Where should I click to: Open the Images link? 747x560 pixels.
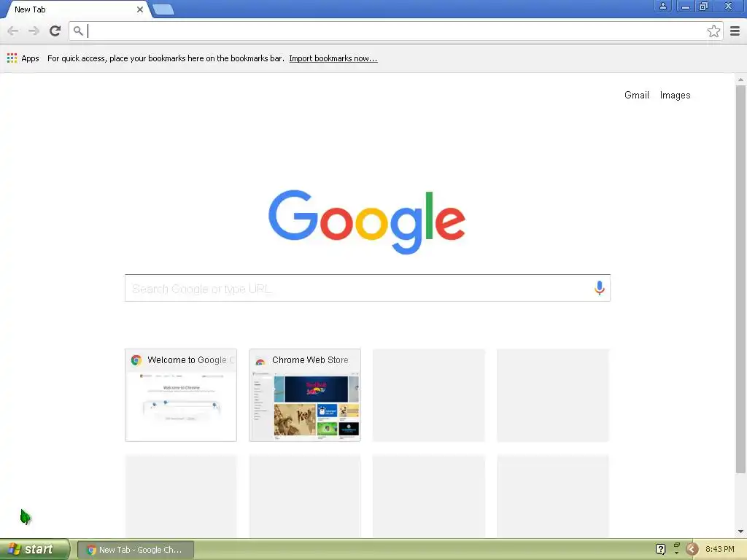pos(675,96)
